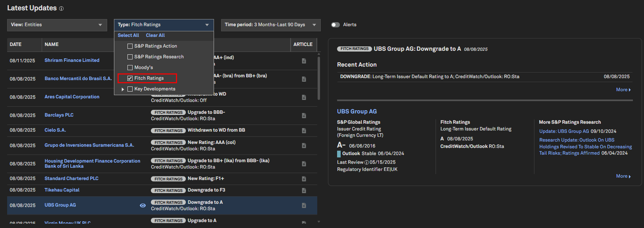Check the Moody's checkbox

click(x=130, y=68)
